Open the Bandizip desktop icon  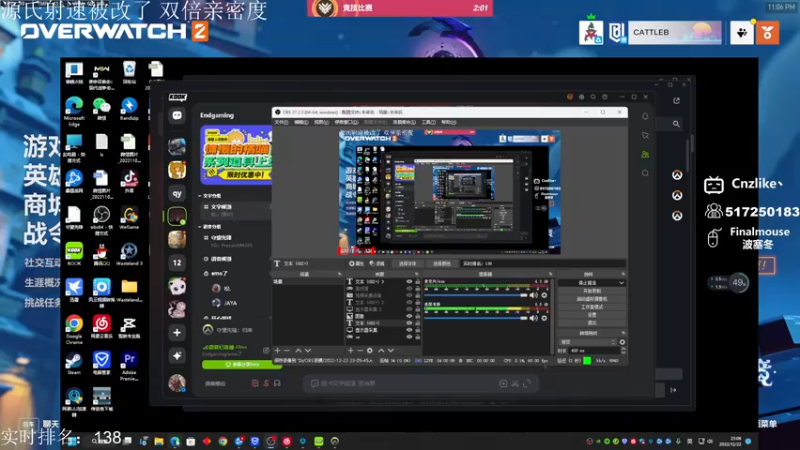pos(129,108)
